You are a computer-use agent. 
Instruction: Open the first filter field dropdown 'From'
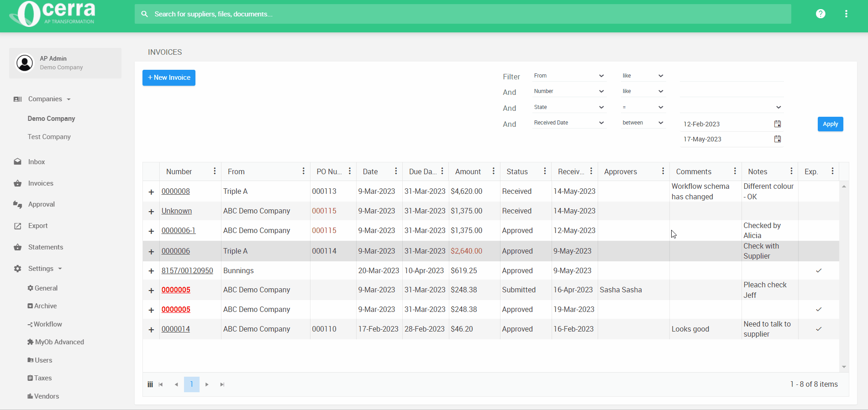569,76
